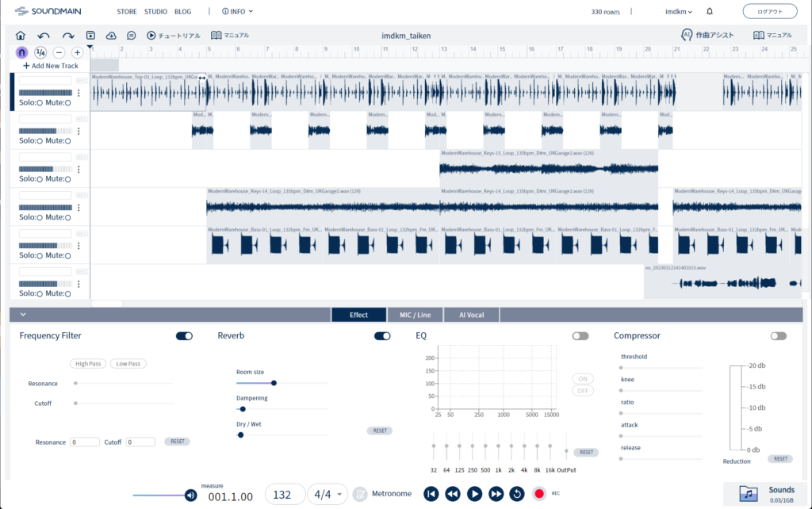
Task: Click the Cutoff value input field
Action: point(140,442)
